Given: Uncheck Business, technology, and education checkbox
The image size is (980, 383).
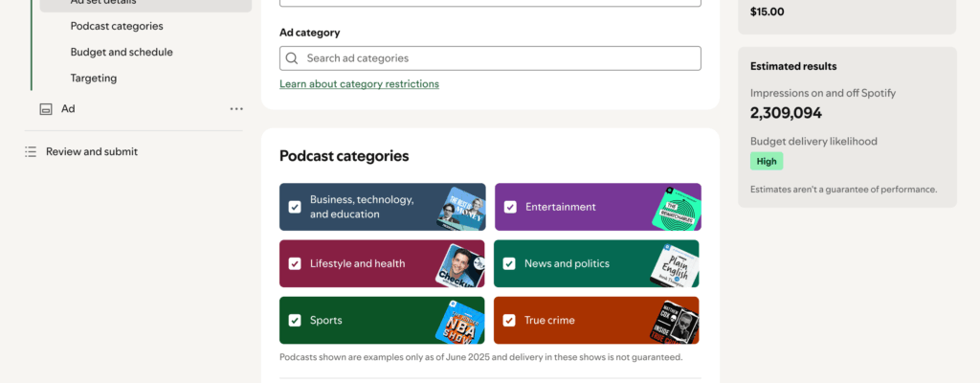Looking at the screenshot, I should click(295, 207).
